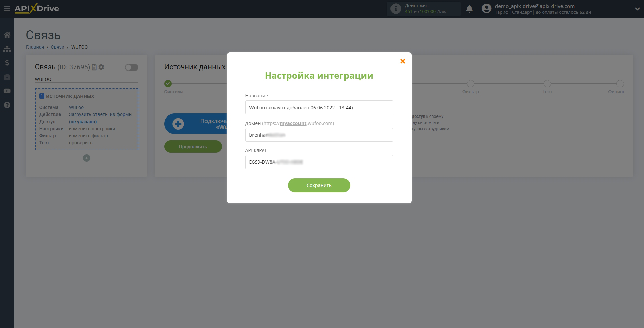Click 'проверить' test link
This screenshot has width=644, height=328.
point(81,143)
